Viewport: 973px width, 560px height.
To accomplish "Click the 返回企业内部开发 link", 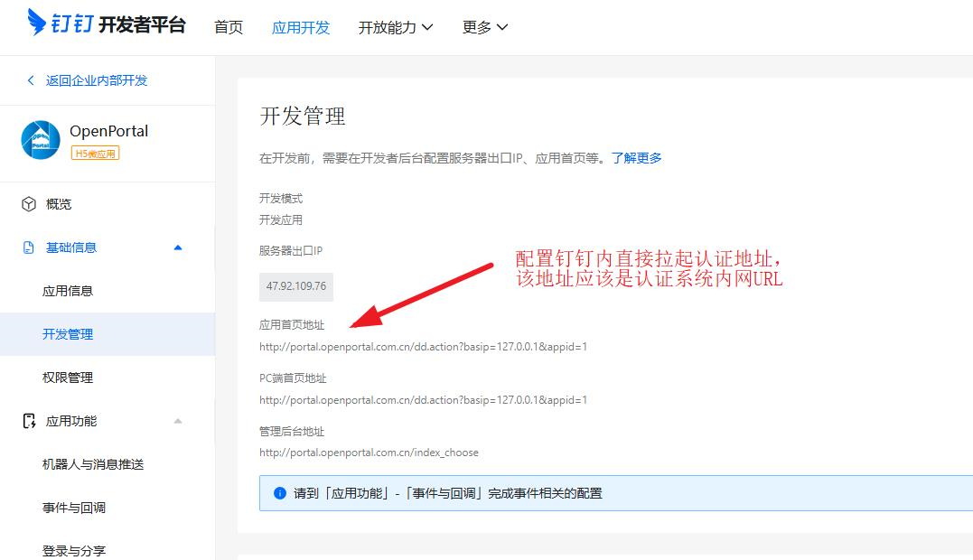I will pyautogui.click(x=97, y=80).
